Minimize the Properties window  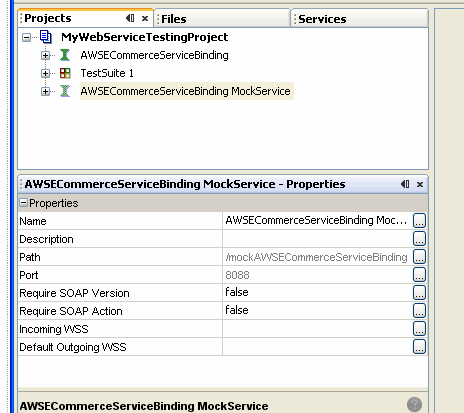(x=405, y=184)
